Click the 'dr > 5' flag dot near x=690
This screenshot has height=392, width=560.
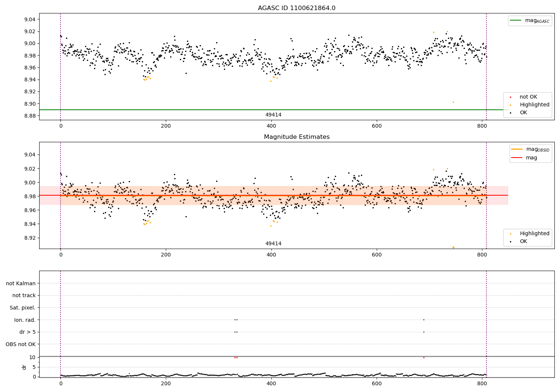424,332
